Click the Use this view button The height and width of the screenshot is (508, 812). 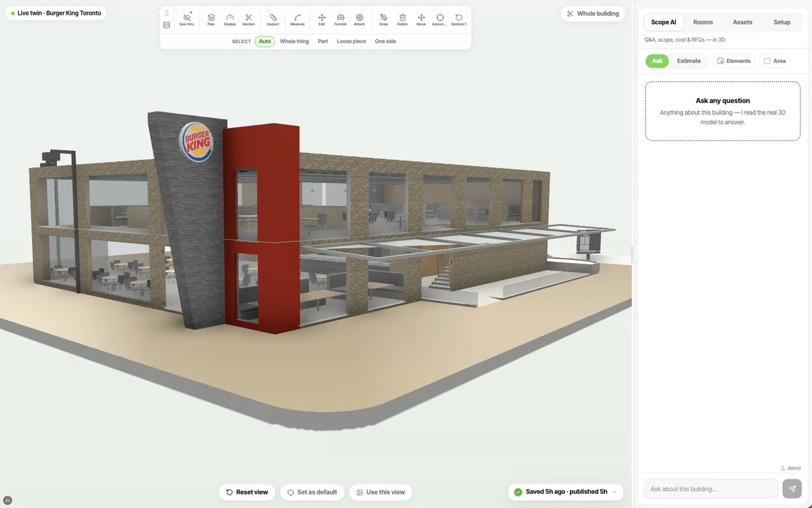(381, 492)
